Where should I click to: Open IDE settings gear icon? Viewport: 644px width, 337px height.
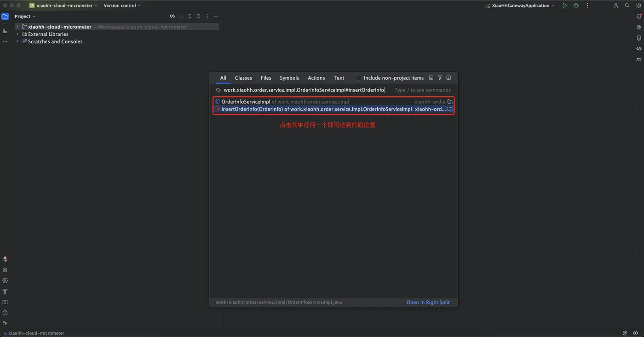click(x=638, y=6)
